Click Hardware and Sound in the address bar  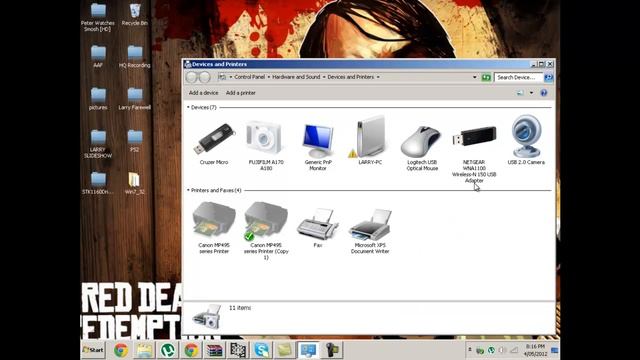click(296, 77)
